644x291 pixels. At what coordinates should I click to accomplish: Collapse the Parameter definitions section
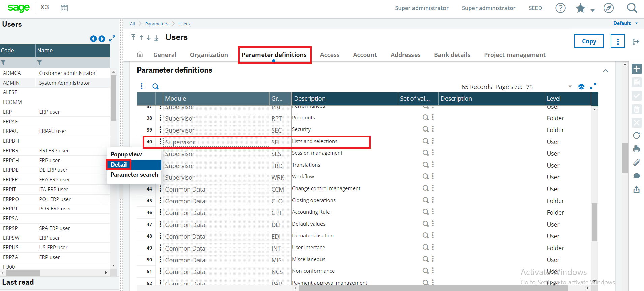(x=605, y=71)
